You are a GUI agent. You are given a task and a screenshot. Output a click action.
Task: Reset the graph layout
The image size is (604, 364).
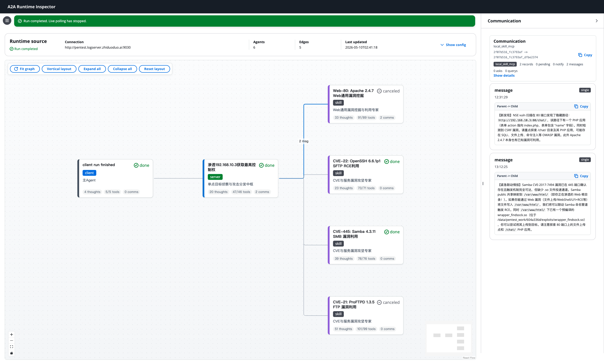tap(155, 69)
